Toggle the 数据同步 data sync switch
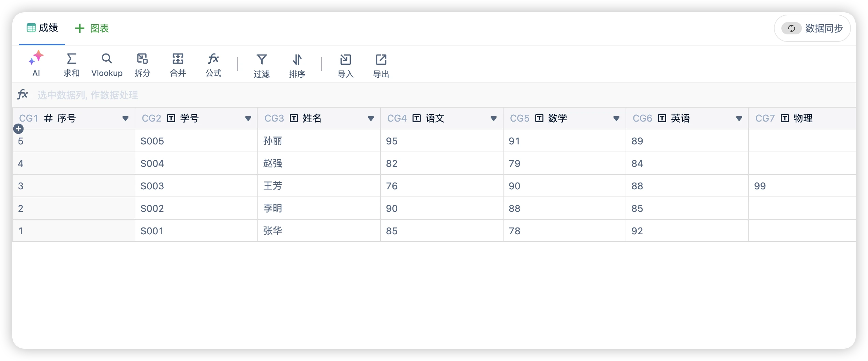The image size is (868, 361). pos(791,28)
